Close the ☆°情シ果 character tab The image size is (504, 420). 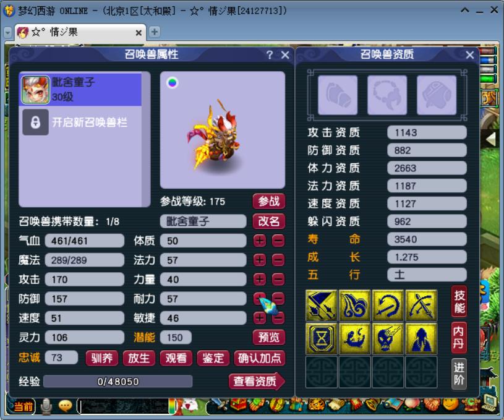(139, 33)
